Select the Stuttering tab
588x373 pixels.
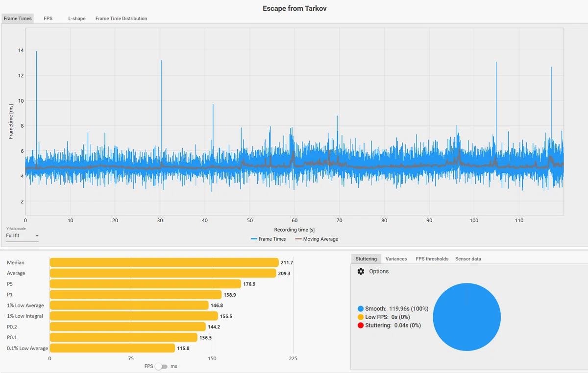coord(366,258)
